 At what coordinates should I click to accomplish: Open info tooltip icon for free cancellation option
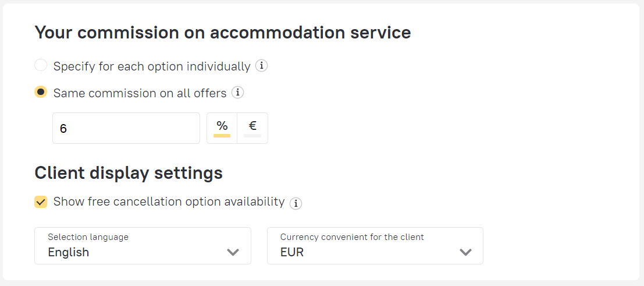296,203
